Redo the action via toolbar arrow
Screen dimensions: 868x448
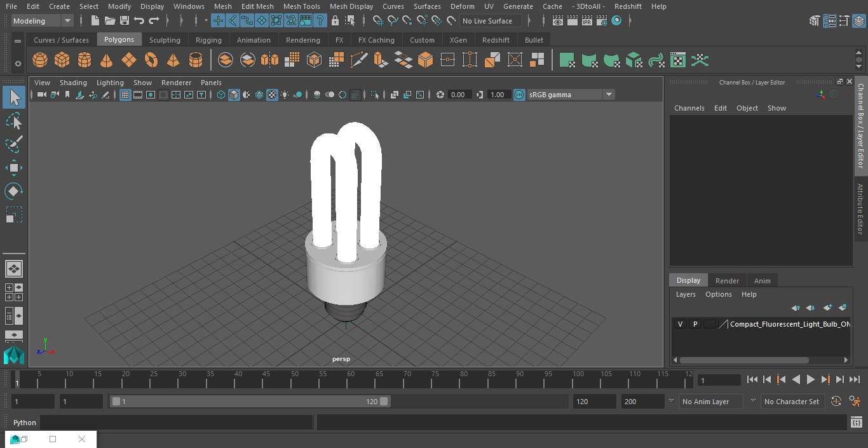[154, 21]
